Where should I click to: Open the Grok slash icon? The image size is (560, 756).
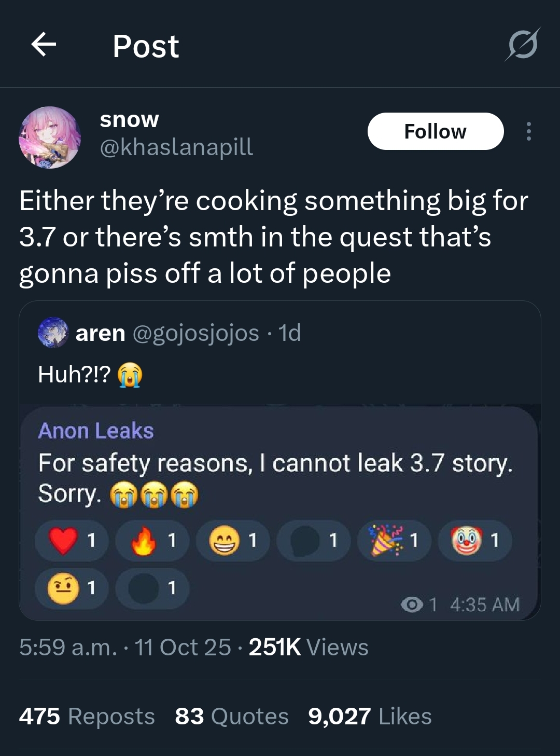[x=523, y=44]
